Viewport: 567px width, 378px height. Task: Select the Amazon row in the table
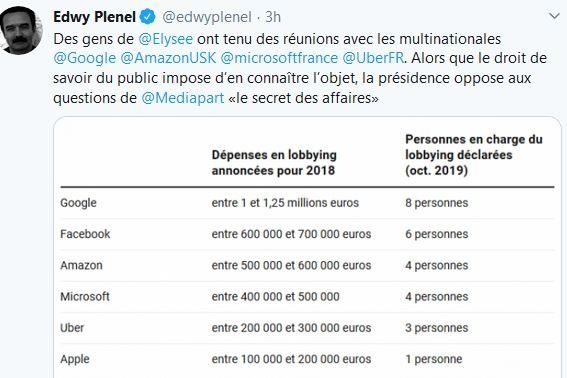pos(307,266)
